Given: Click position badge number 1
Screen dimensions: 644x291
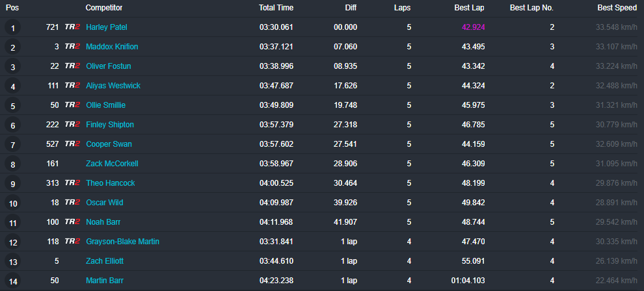Looking at the screenshot, I should click(13, 28).
